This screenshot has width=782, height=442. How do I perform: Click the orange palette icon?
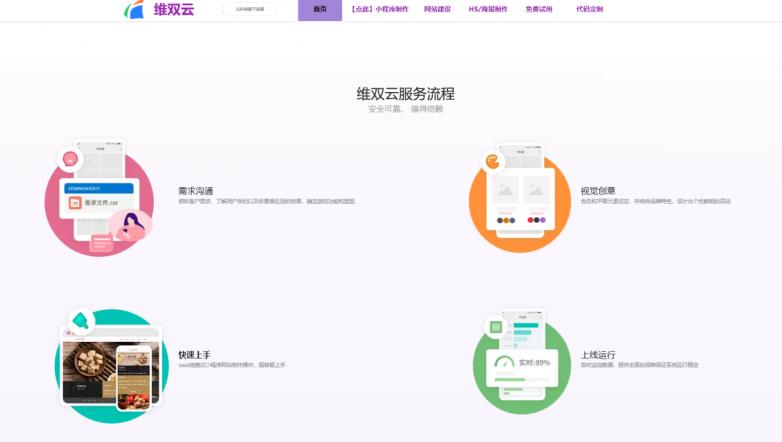492,162
